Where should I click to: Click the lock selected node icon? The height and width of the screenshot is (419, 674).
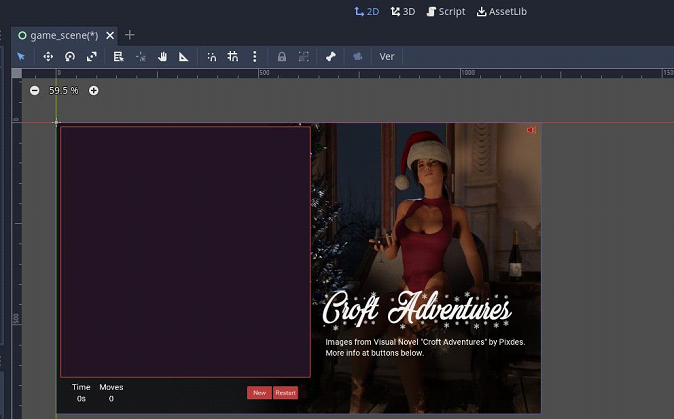pyautogui.click(x=282, y=56)
